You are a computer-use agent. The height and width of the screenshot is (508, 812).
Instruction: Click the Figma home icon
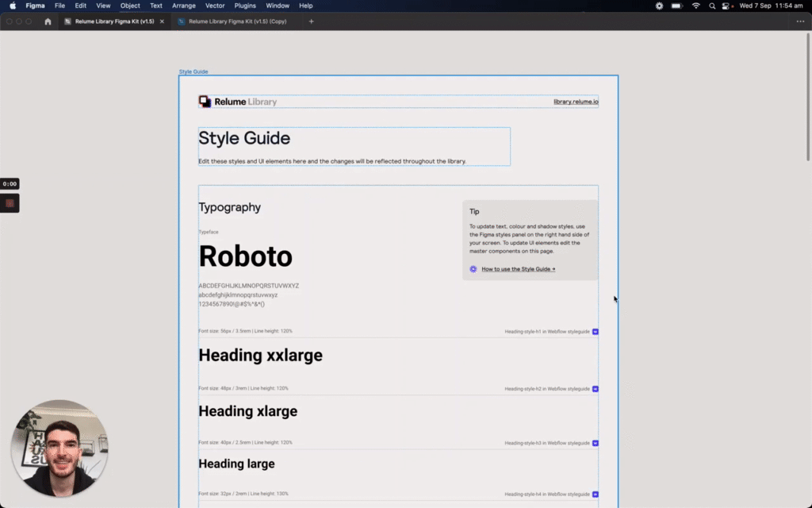click(48, 21)
